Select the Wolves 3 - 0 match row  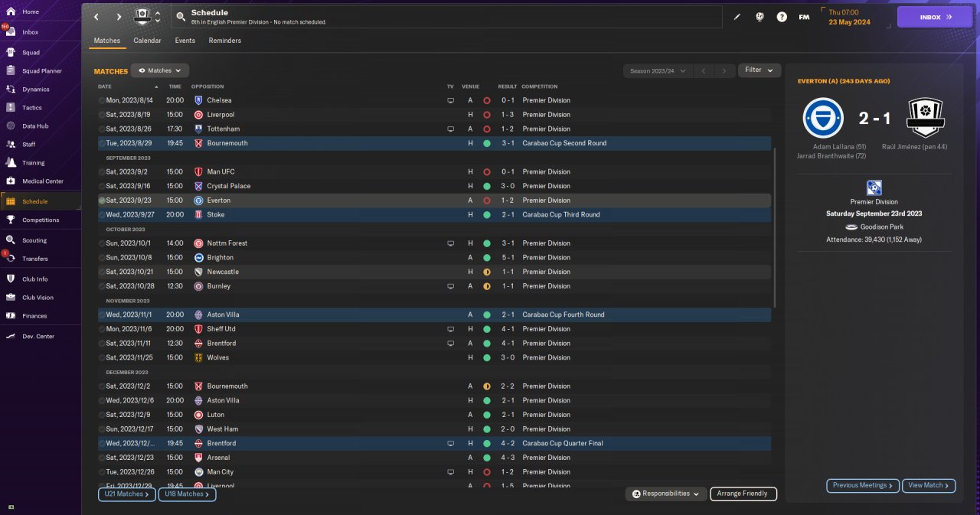tap(434, 357)
